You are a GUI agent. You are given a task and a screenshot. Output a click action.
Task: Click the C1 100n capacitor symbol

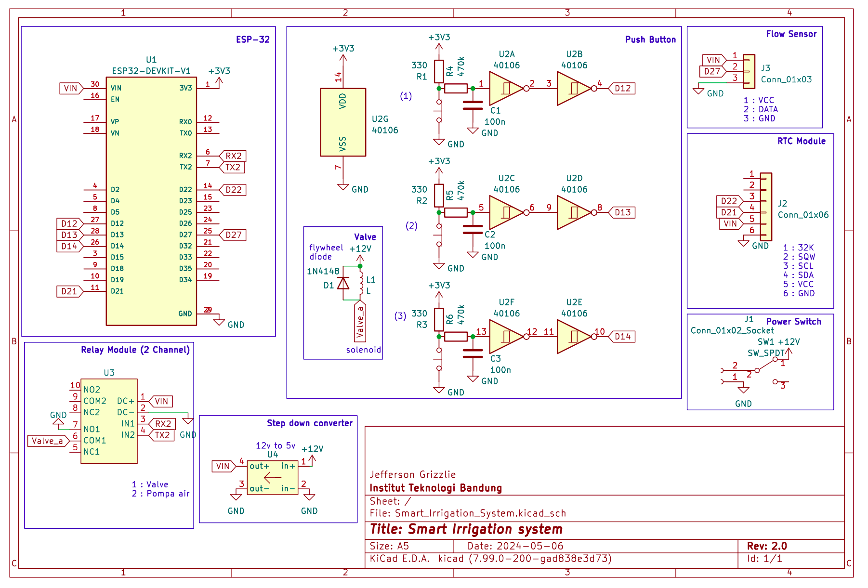pyautogui.click(x=473, y=105)
